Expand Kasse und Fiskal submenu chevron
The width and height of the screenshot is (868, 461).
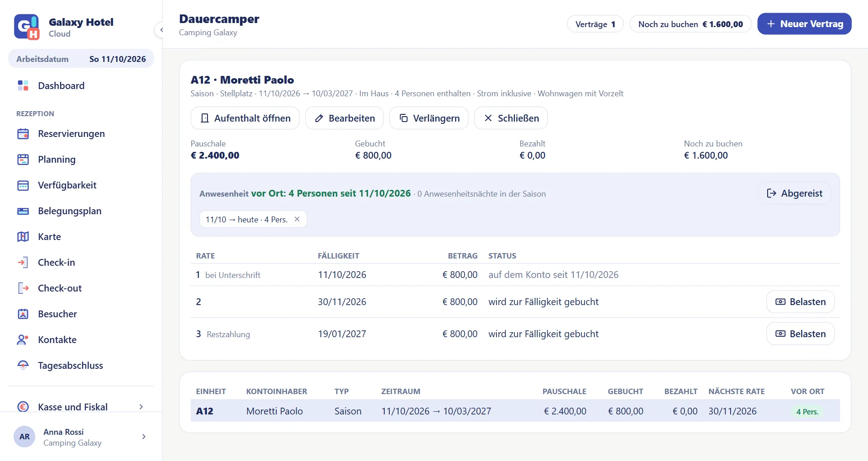click(142, 407)
